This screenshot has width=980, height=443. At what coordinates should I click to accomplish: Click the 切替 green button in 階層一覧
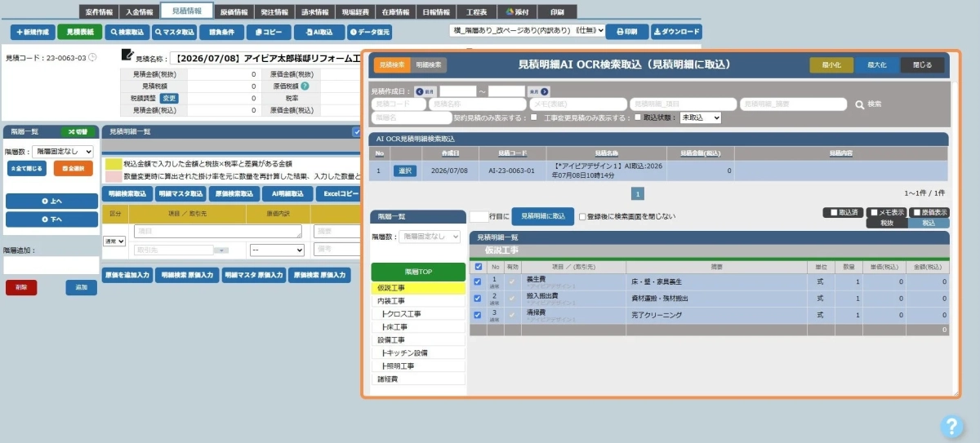click(79, 131)
